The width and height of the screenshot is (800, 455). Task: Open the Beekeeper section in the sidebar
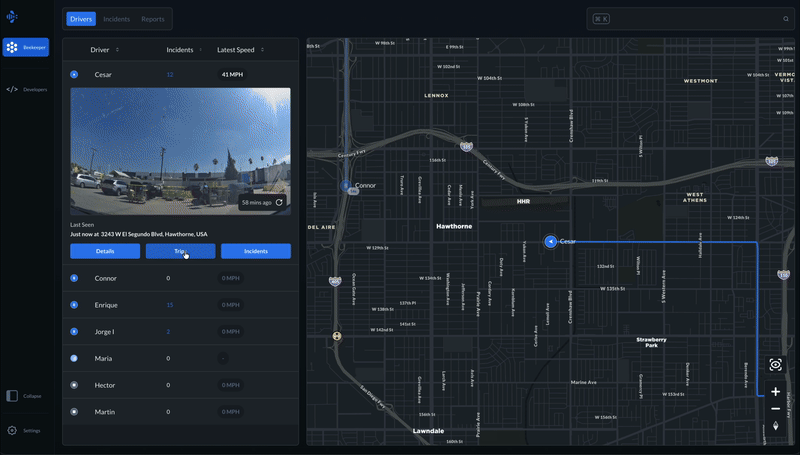(25, 47)
